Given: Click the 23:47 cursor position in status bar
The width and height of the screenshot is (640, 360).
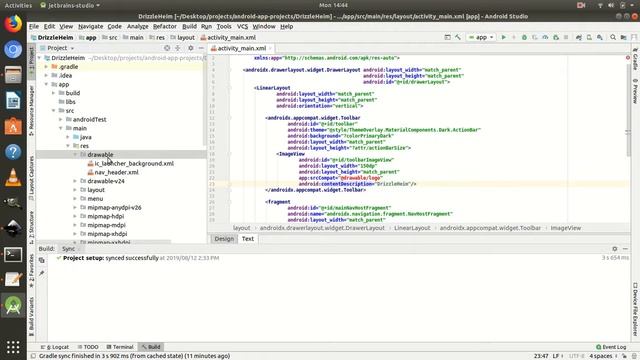Looking at the screenshot, I should point(541,356).
